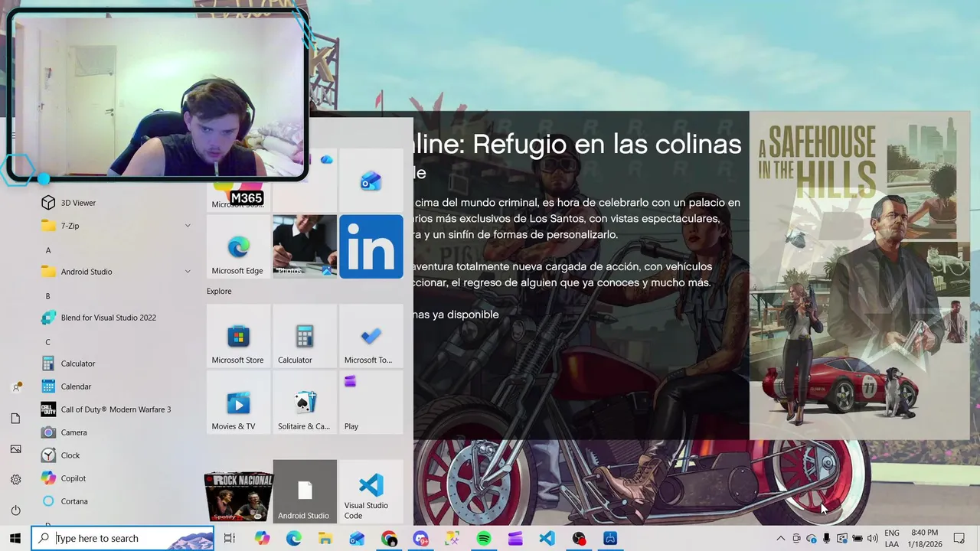Open the Solitaire & Casual Games tile
The height and width of the screenshot is (551, 980).
(x=305, y=403)
